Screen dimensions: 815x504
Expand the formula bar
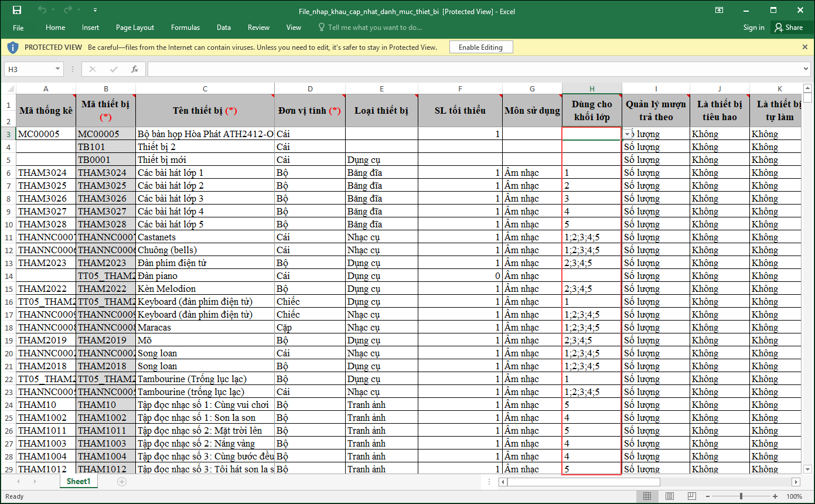[x=806, y=69]
